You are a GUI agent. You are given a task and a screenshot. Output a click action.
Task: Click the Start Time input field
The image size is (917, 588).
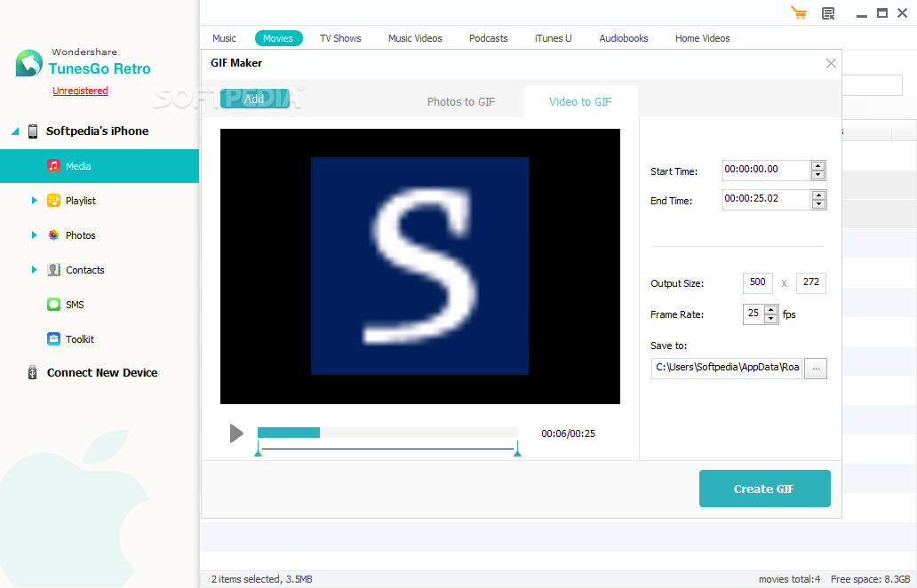click(767, 170)
